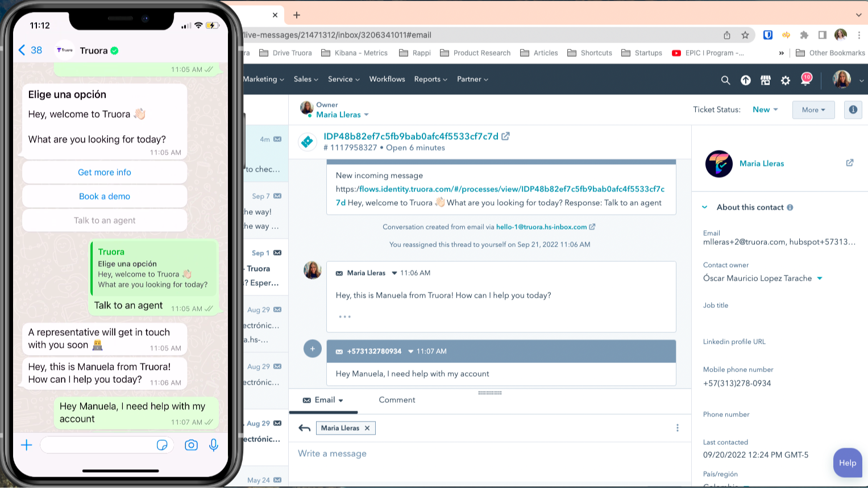Open the hello-1@truora.hs-inbox.com link
Viewport: 868px width, 488px height.
(x=541, y=227)
